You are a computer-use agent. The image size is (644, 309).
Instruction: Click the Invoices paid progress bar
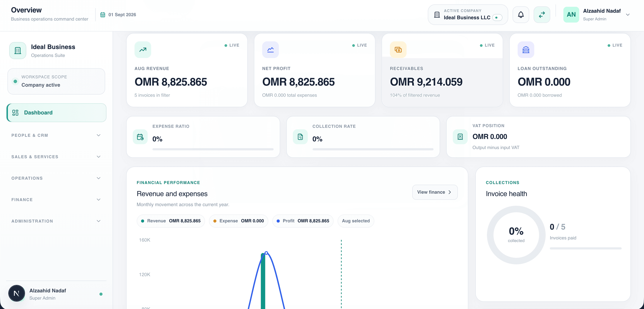[586, 248]
